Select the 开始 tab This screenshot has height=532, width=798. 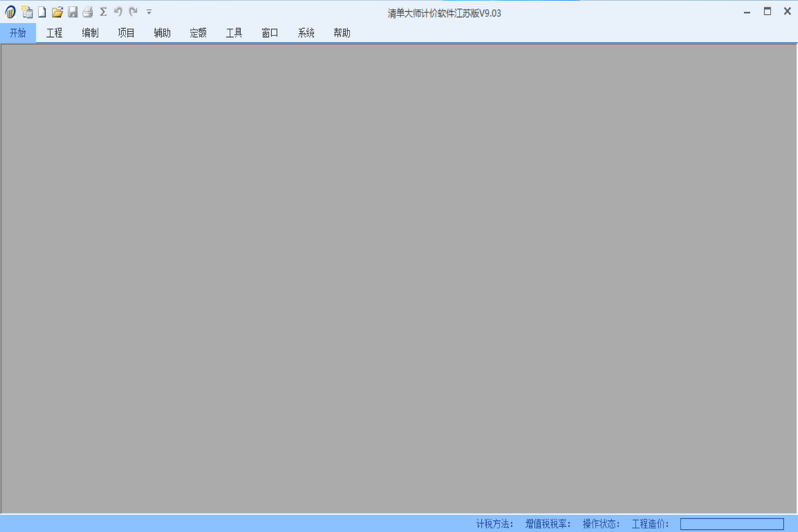tap(18, 33)
